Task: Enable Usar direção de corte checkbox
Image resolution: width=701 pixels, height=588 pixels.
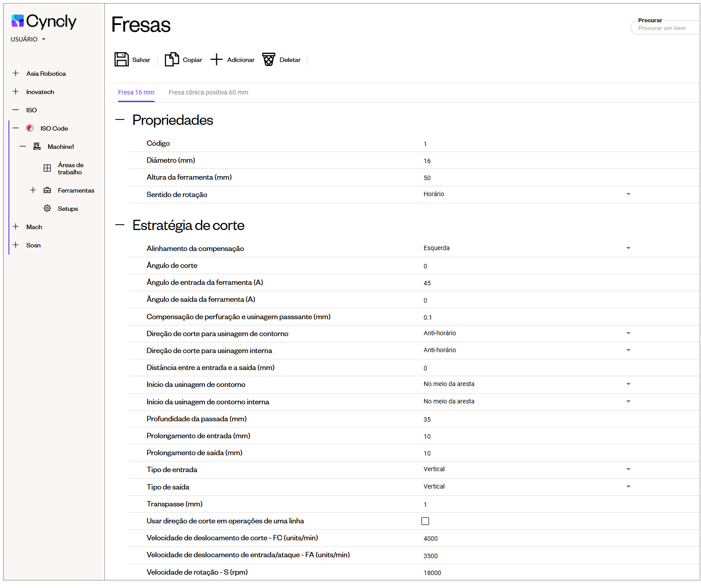Action: (x=425, y=521)
